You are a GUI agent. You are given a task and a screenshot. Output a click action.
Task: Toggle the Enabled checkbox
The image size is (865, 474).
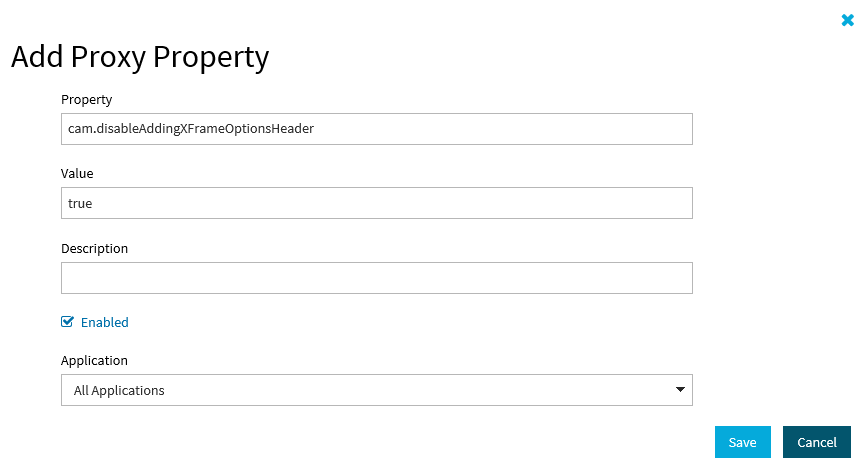click(x=68, y=322)
